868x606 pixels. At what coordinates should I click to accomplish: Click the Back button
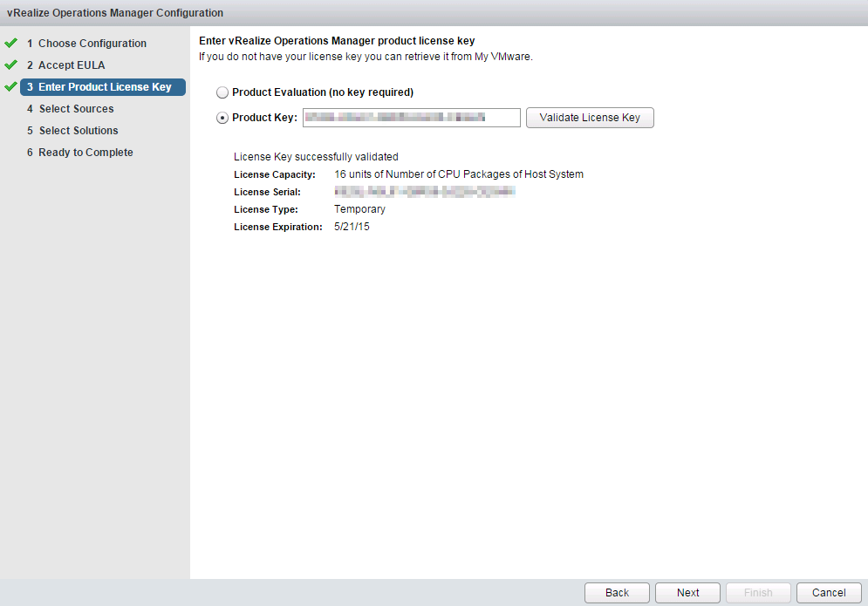(617, 593)
